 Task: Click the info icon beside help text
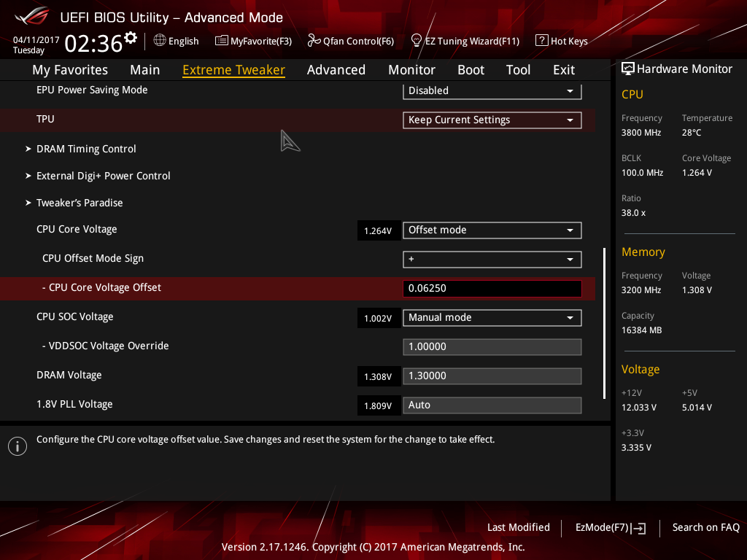18,446
